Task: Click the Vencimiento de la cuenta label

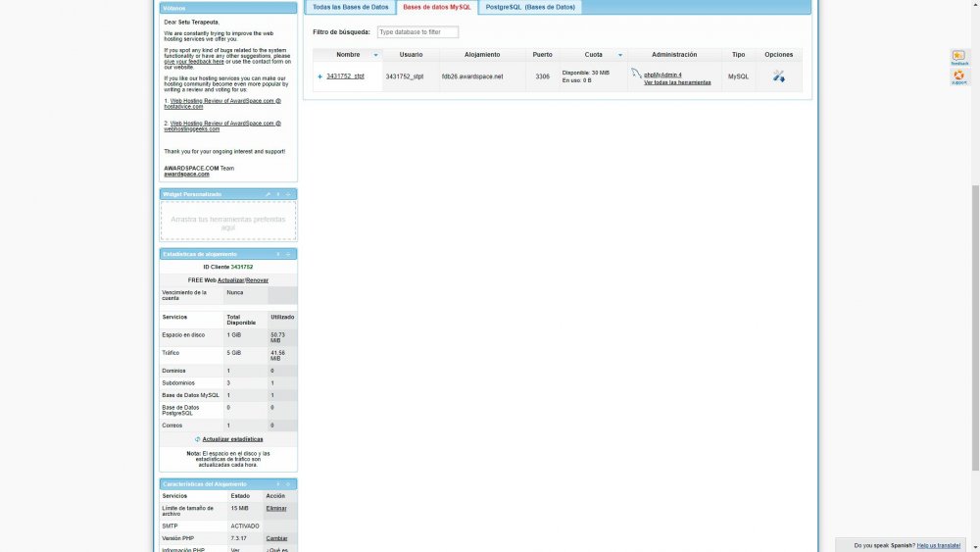Action: (x=184, y=295)
